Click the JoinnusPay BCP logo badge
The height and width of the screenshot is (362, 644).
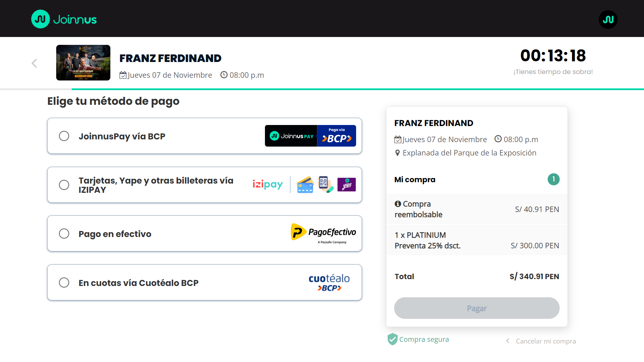[310, 136]
